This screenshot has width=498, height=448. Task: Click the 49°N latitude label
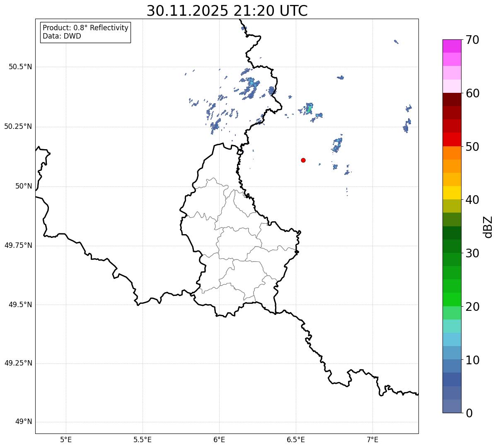24,422
